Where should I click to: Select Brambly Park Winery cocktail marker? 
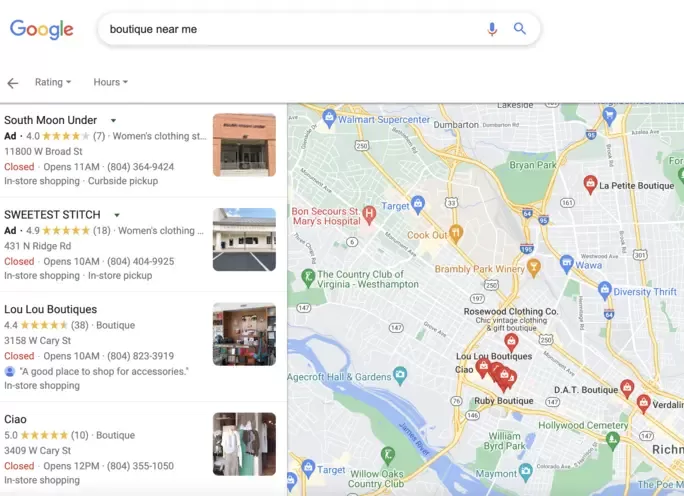[534, 267]
